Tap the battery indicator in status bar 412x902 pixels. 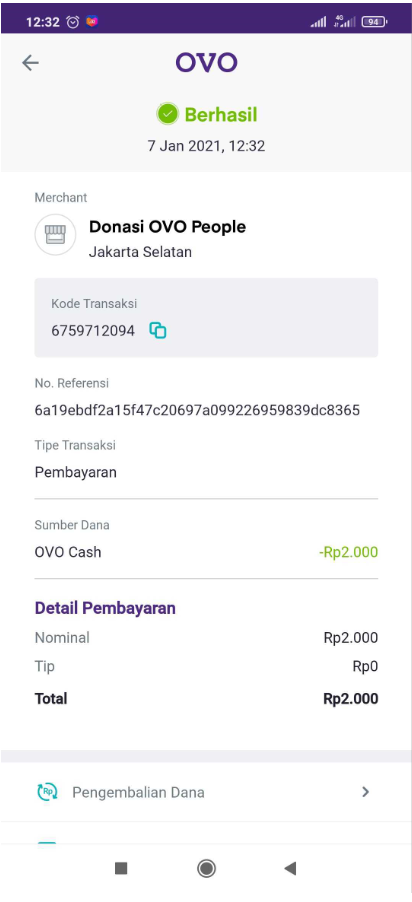[x=374, y=22]
